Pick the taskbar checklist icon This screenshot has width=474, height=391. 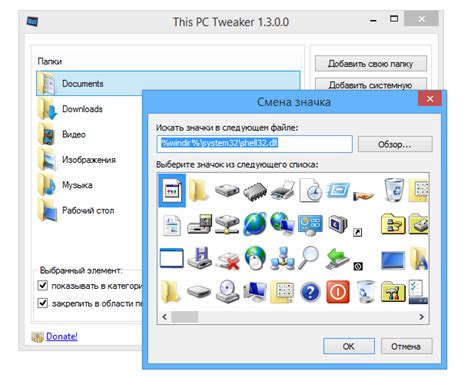pyautogui.click(x=418, y=292)
